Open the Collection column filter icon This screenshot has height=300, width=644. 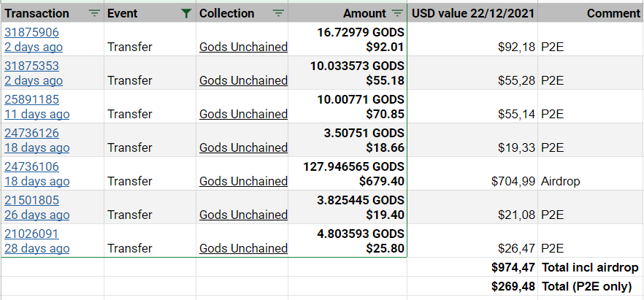click(x=278, y=14)
